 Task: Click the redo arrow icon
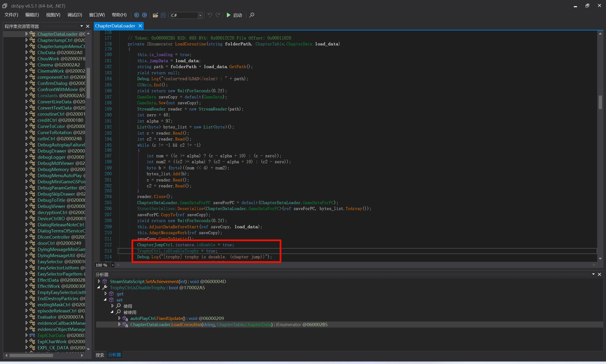pyautogui.click(x=218, y=15)
